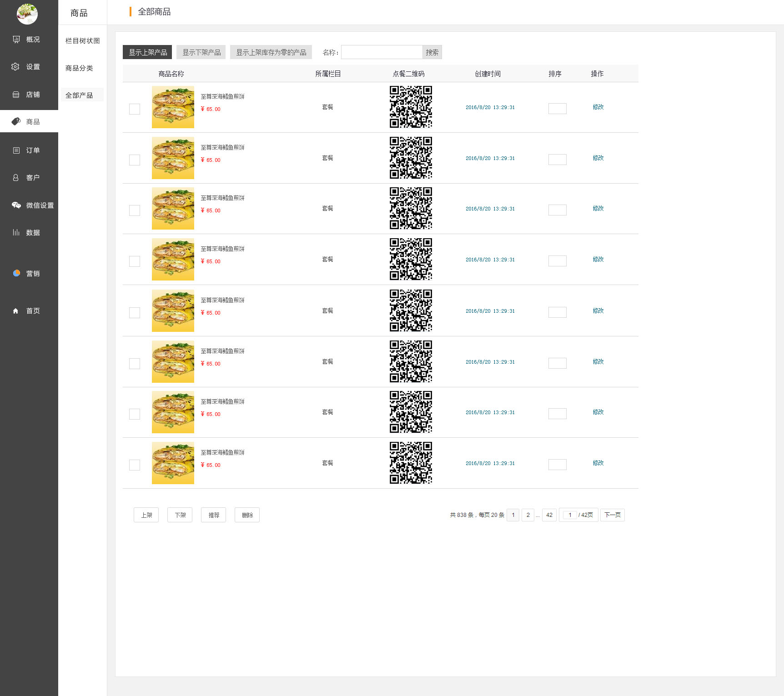Open 商品分类 in the submenu
Screen dimensions: 784x696
79,68
